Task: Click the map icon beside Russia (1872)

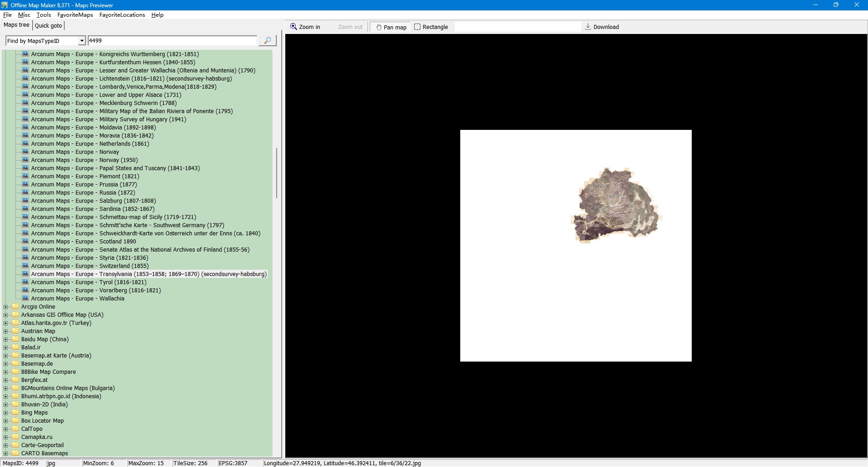Action: (x=25, y=192)
